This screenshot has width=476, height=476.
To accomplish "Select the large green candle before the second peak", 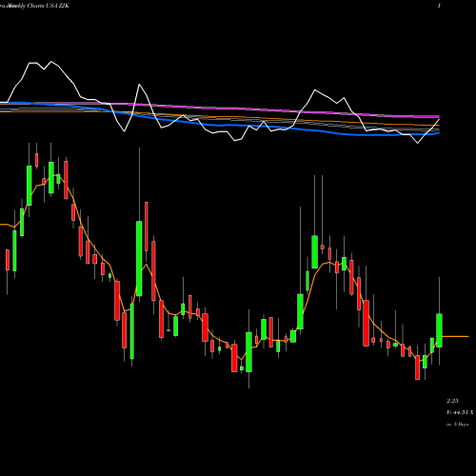I will coord(300,311).
